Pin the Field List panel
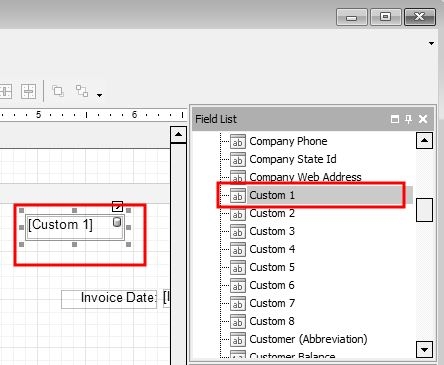Image resolution: width=444 pixels, height=365 pixels. coord(408,119)
